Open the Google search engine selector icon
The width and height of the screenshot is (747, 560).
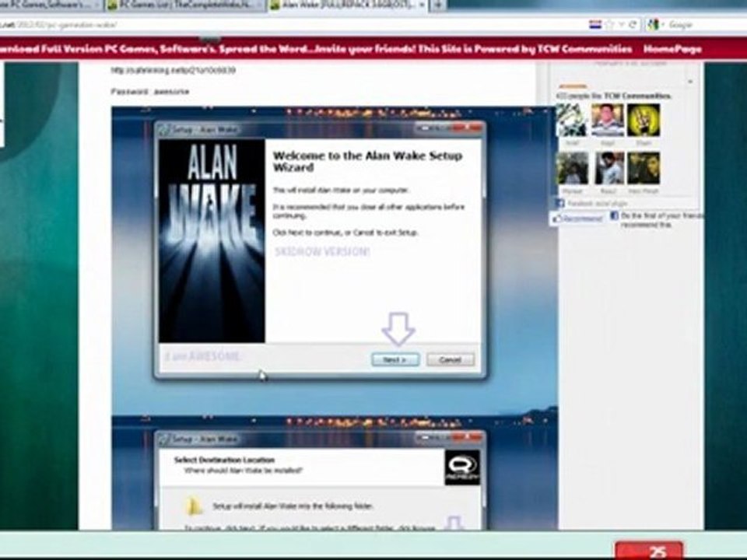click(654, 24)
